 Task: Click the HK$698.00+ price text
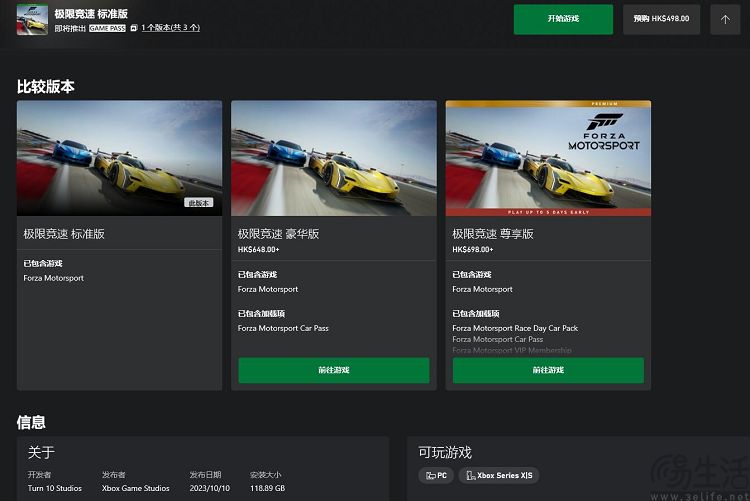(x=473, y=249)
